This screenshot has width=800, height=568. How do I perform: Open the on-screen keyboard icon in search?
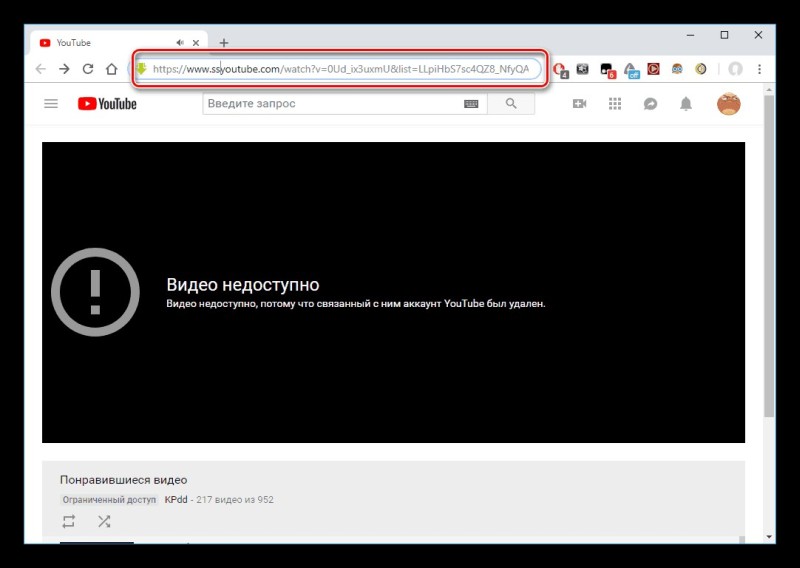click(x=471, y=104)
